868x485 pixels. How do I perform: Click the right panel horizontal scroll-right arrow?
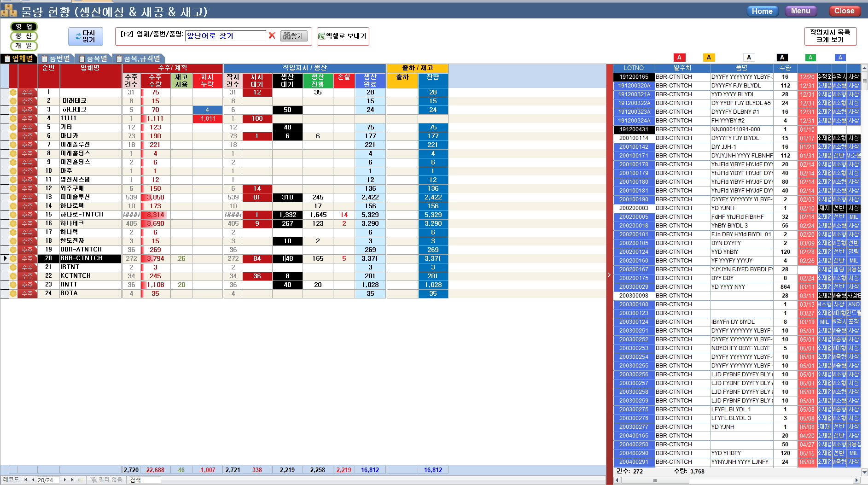tap(856, 480)
